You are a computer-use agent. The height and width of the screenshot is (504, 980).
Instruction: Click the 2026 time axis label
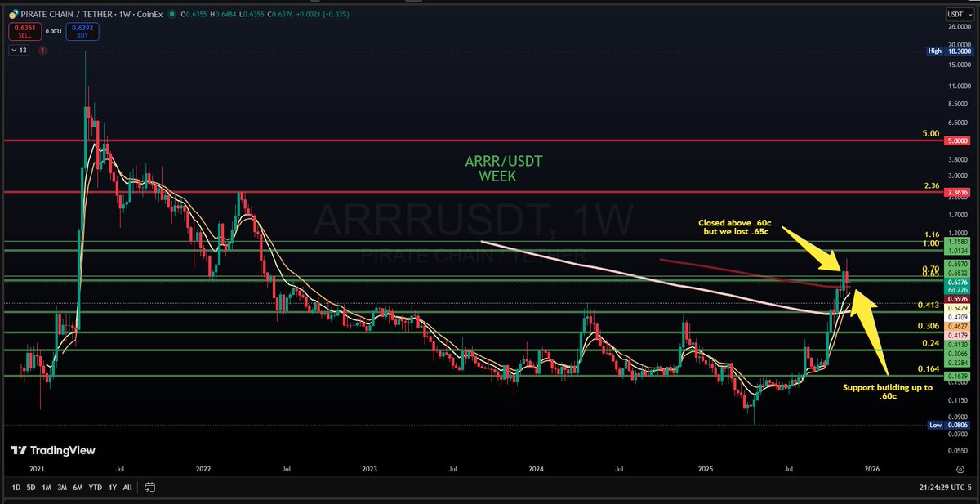[871, 469]
